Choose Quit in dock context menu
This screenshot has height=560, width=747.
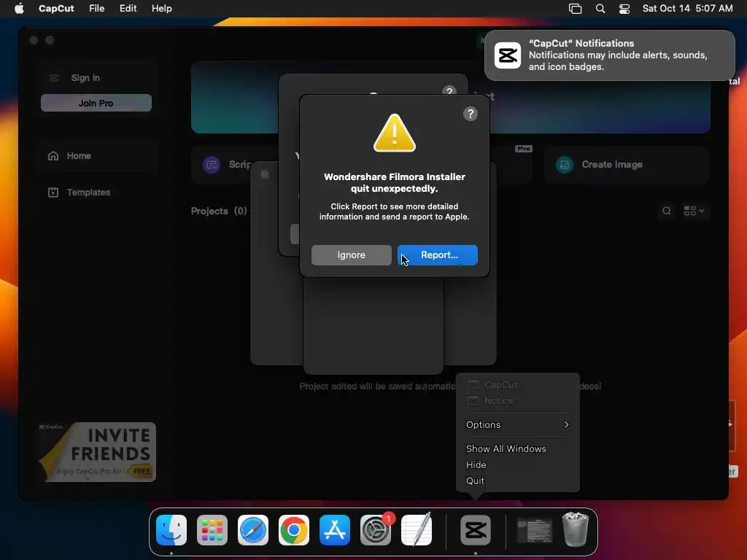coord(518,481)
